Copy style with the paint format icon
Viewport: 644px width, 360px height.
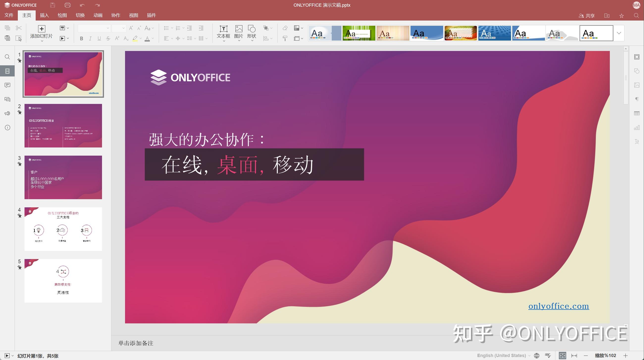tap(285, 38)
